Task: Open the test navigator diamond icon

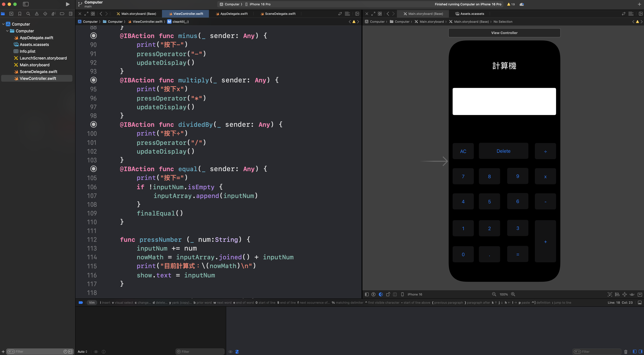Action: point(45,14)
